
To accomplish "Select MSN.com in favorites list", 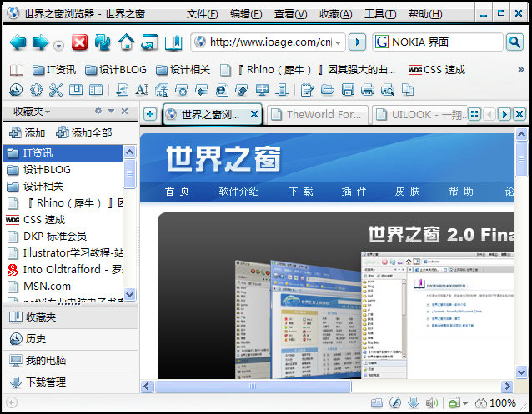I will pyautogui.click(x=63, y=287).
